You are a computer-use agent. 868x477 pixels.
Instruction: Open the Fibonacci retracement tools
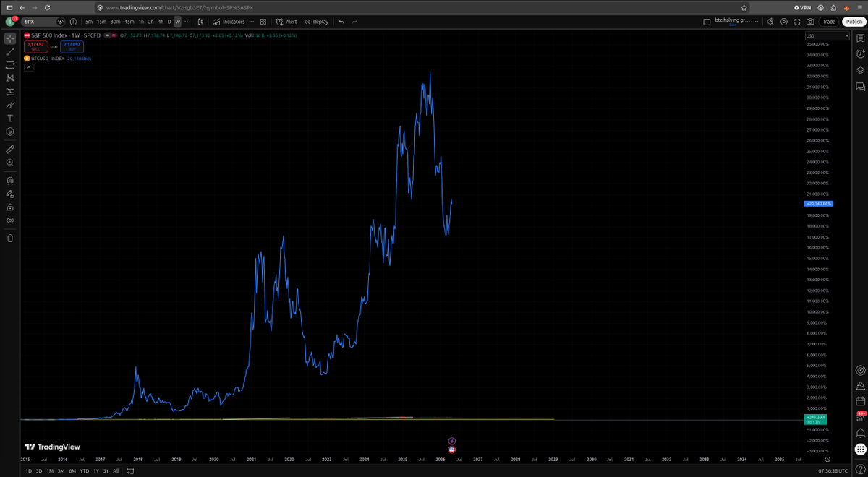click(10, 65)
